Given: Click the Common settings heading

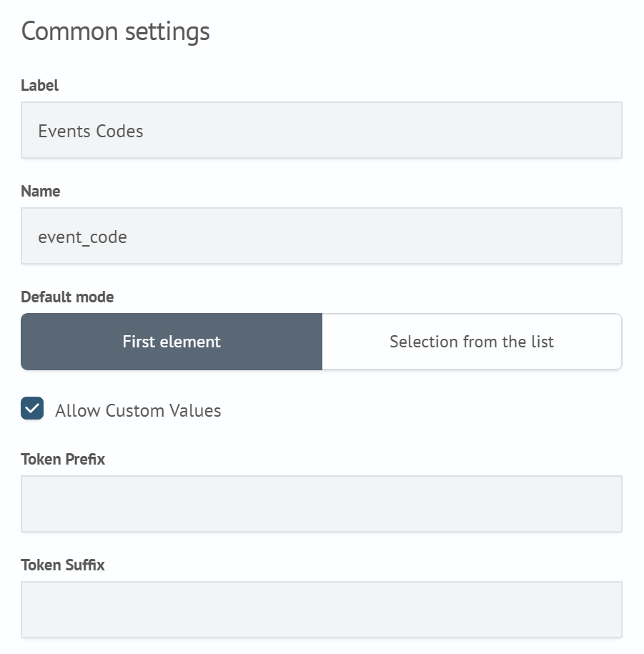Looking at the screenshot, I should pos(116,31).
